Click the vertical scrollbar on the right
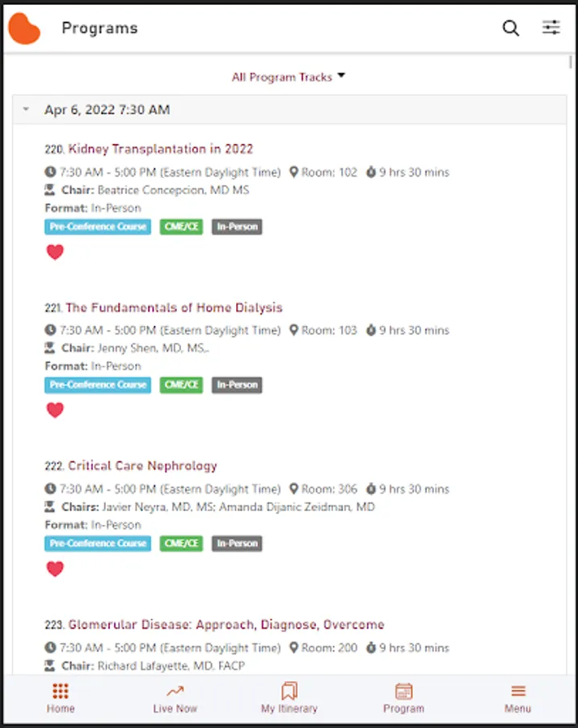The image size is (578, 728). tap(572, 63)
